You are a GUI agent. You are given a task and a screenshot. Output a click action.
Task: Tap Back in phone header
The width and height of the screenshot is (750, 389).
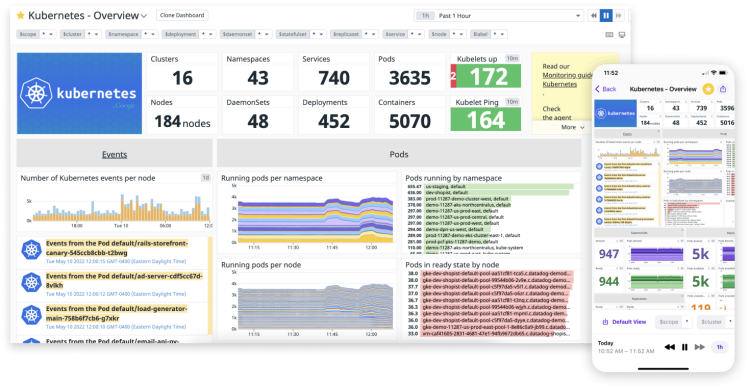(606, 89)
